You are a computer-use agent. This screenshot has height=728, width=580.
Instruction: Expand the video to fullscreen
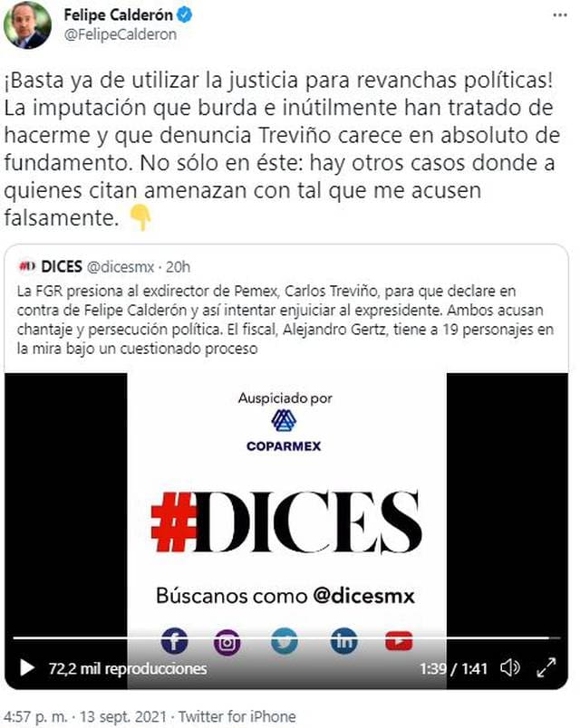546,668
